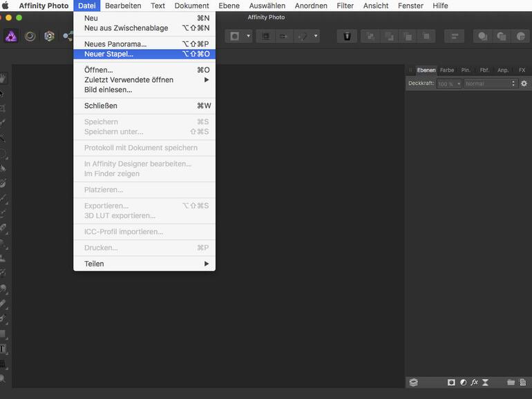Expand Zuletzt Verwendete öffnen submenu
The width and height of the screenshot is (532, 399).
pos(144,79)
